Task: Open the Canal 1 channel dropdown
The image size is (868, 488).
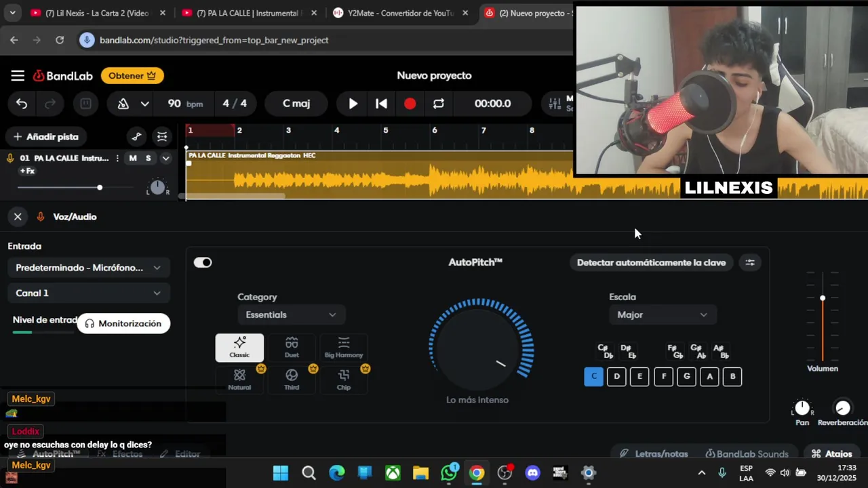Action: tap(88, 293)
